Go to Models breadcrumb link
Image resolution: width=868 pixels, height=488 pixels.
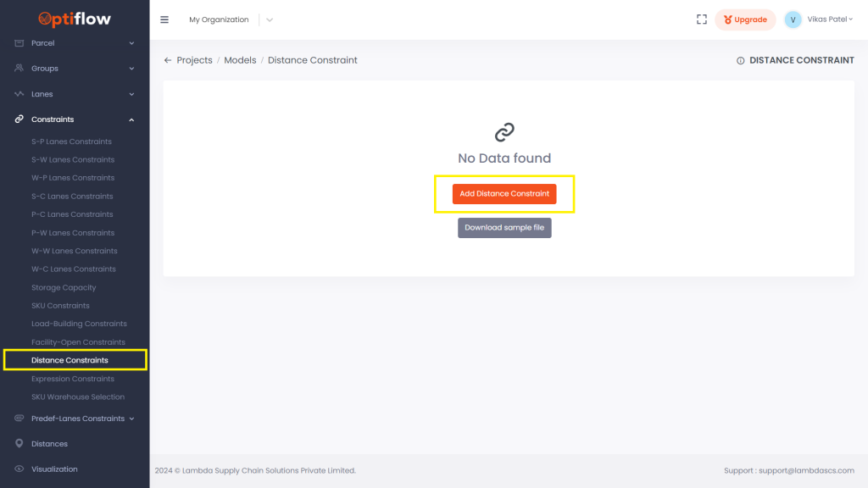tap(240, 60)
